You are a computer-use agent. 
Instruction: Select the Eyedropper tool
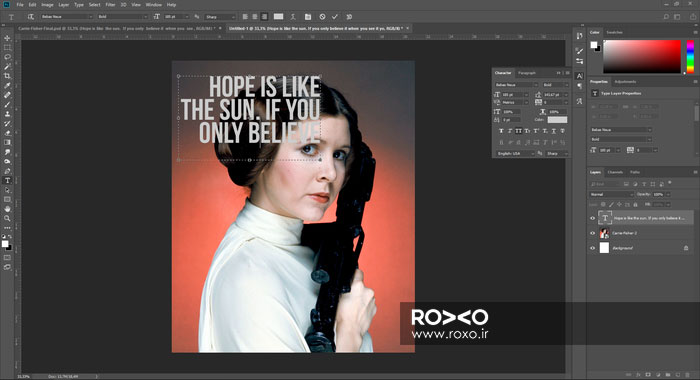coord(7,85)
